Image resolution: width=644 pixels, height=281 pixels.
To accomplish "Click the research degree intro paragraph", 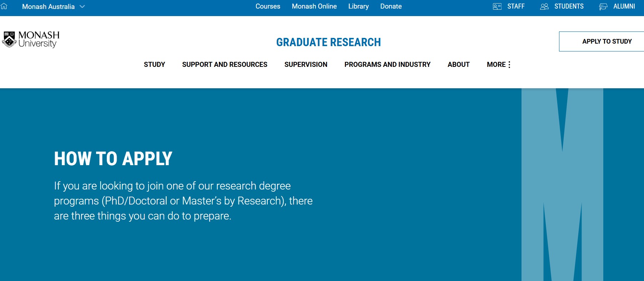I will (183, 201).
